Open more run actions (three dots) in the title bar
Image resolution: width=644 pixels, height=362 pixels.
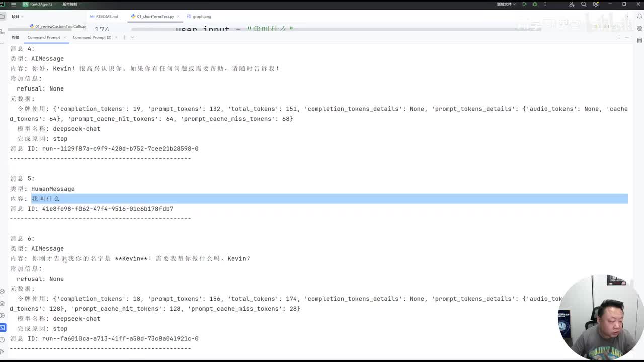coord(544,4)
